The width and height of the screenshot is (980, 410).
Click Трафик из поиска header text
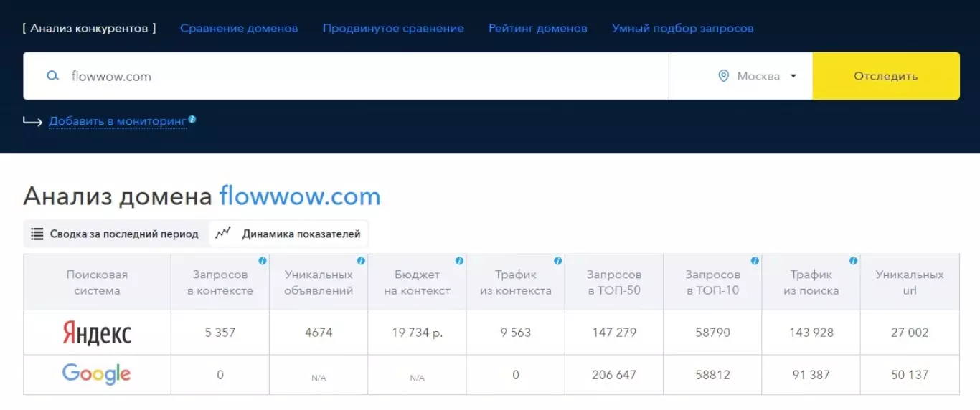click(x=811, y=282)
